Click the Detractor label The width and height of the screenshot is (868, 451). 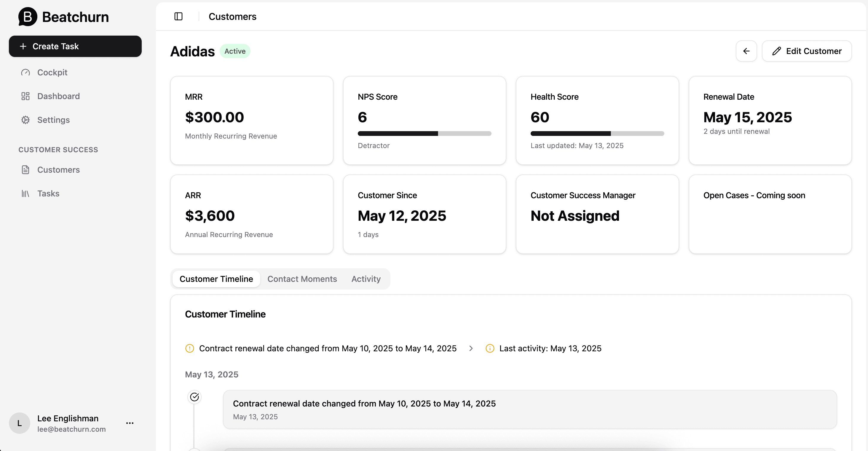point(374,145)
